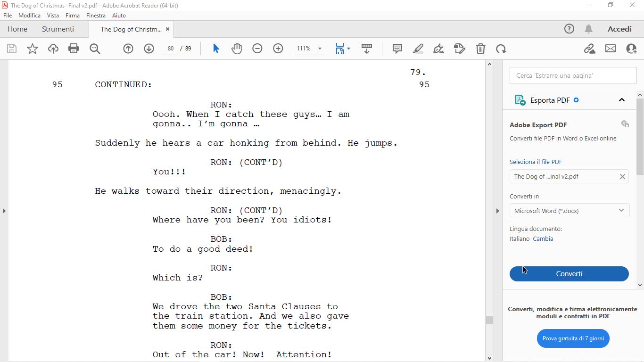Screen dimensions: 644x362
Task: Remove the selected PDF file with X
Action: (622, 176)
